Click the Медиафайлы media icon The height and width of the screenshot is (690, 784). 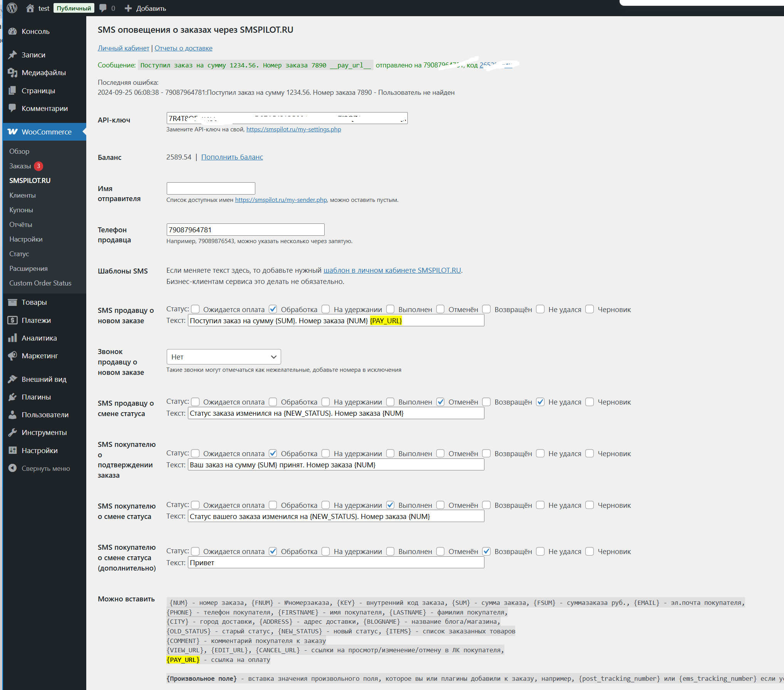[12, 72]
